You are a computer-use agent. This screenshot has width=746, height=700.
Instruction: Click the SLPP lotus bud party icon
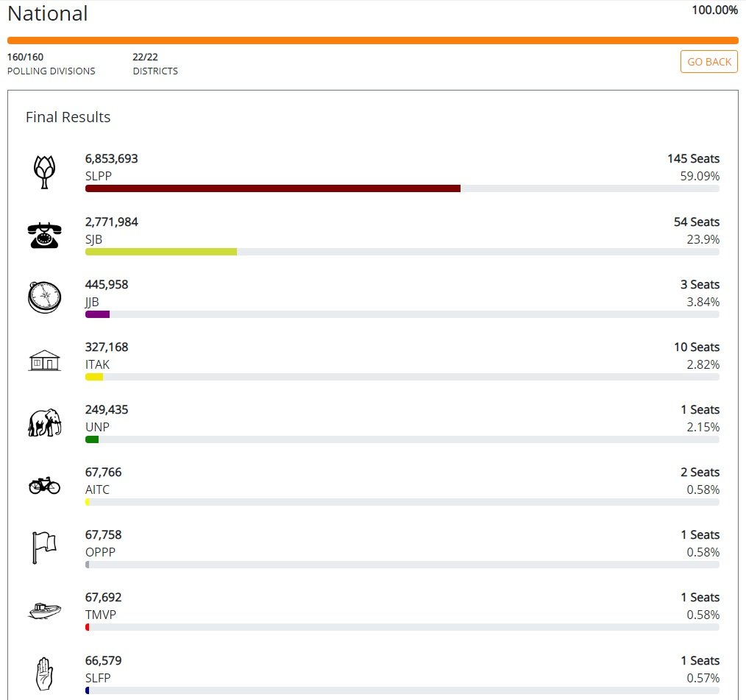click(x=44, y=172)
